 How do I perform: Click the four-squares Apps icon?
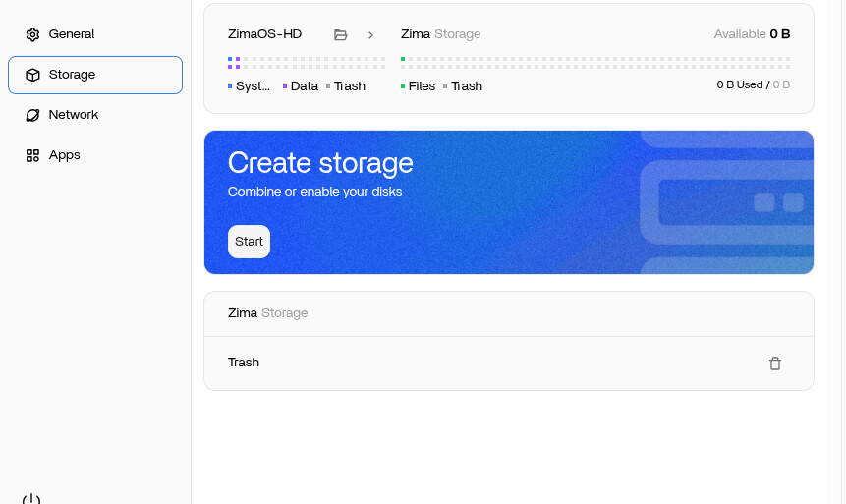click(32, 155)
